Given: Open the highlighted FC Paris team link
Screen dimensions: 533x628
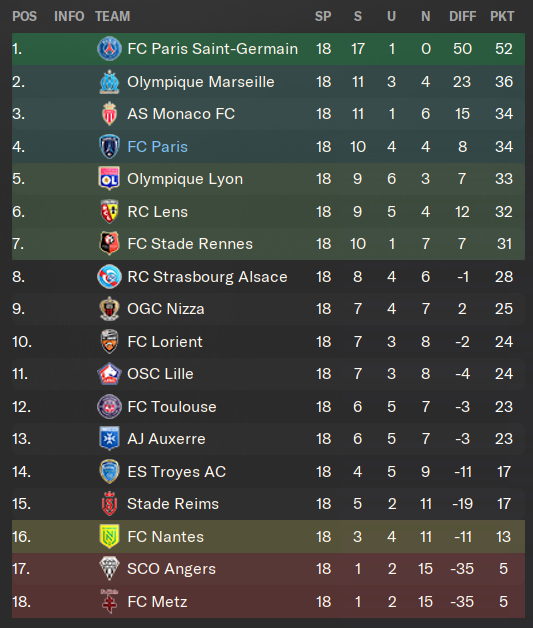Looking at the screenshot, I should tap(157, 147).
